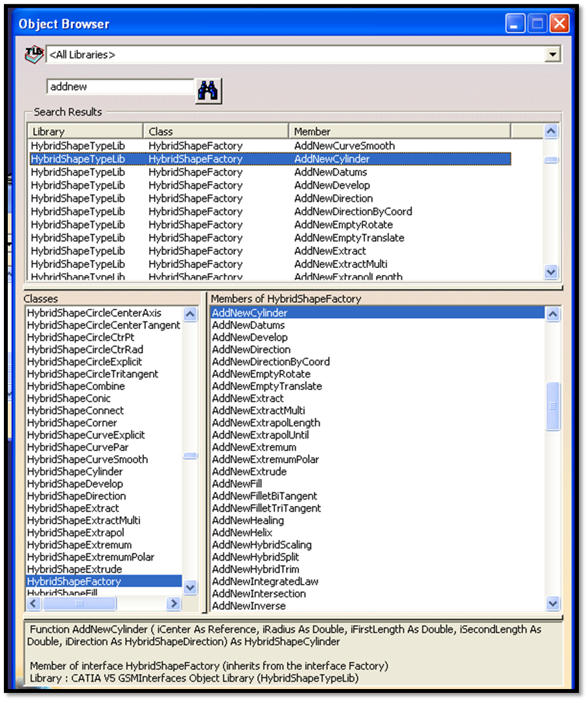
Task: Click the Search Results scroll up arrow
Action: (551, 131)
